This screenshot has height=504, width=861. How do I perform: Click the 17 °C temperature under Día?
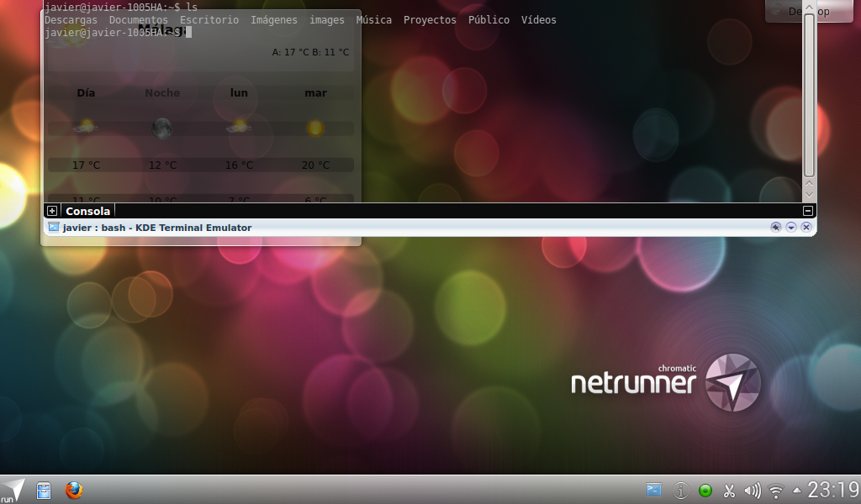[x=87, y=165]
